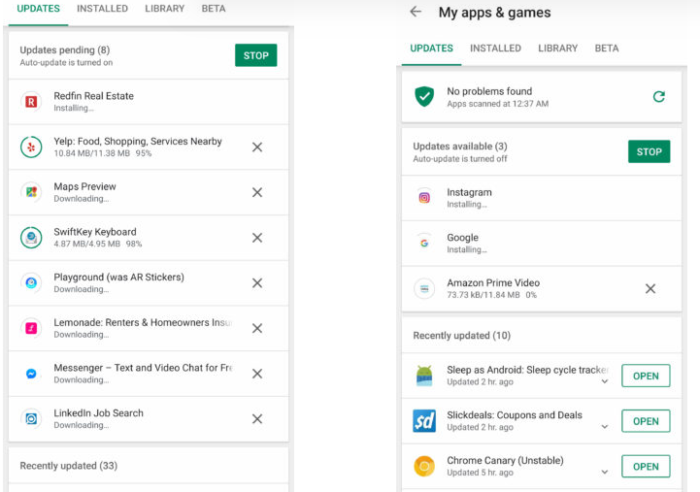Select Yelp: Food, Shopping, Services Nearby title
This screenshot has height=492, width=700.
(138, 142)
